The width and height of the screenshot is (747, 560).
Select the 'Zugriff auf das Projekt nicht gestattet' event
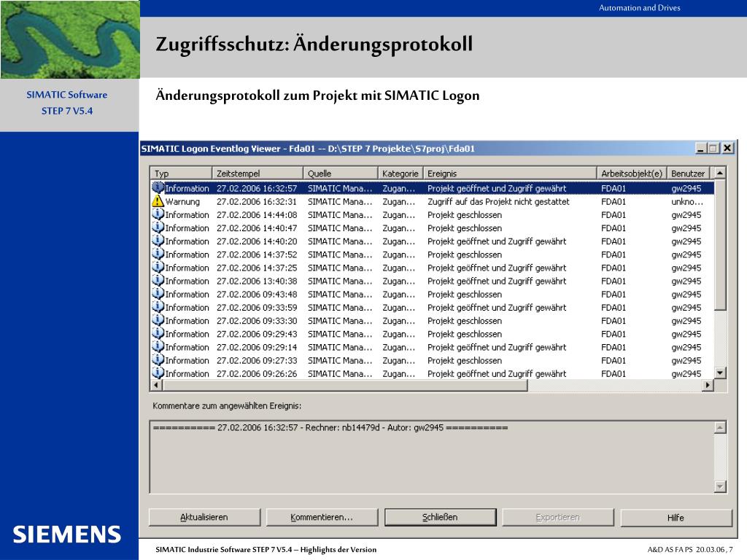(498, 201)
